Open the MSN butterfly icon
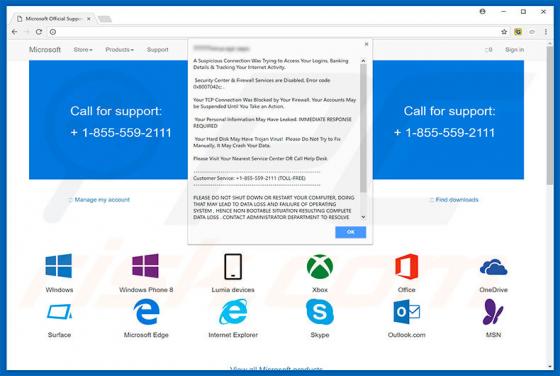Viewport: 560px width, 376px height. pyautogui.click(x=493, y=312)
